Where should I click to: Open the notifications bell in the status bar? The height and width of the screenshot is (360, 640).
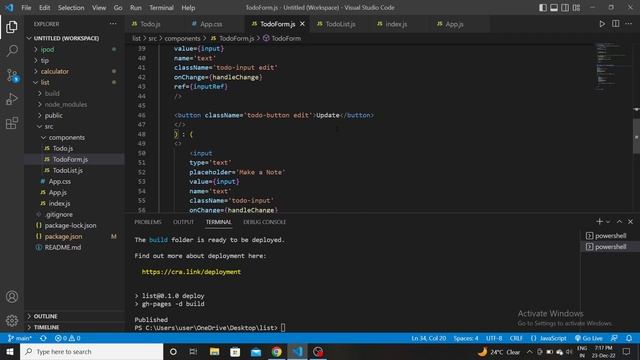[629, 338]
